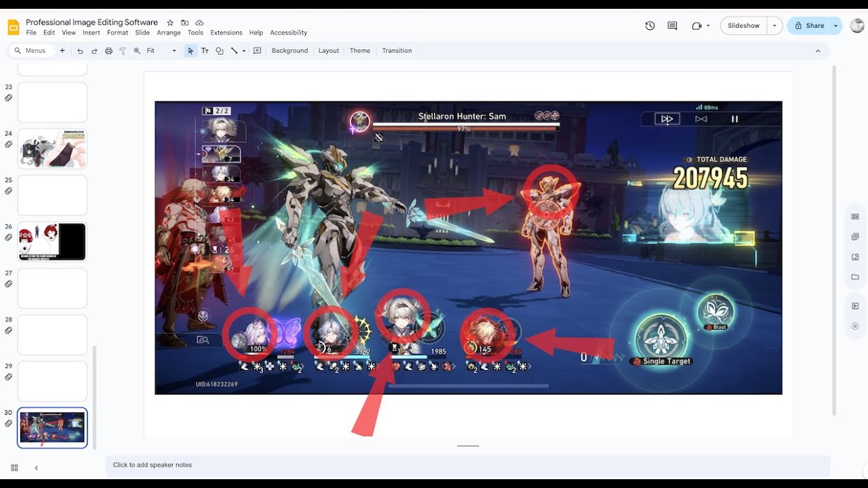Open the Slideshow options dropdown arrow

click(774, 26)
